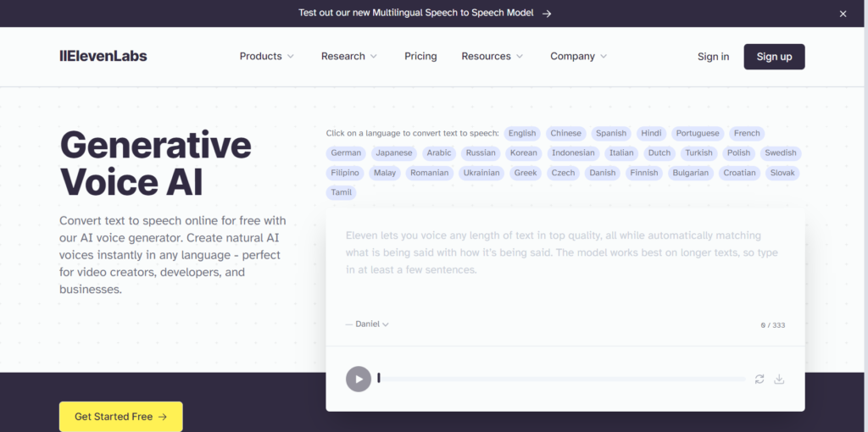This screenshot has height=432, width=868.
Task: Dismiss the top announcement banner
Action: point(843,14)
